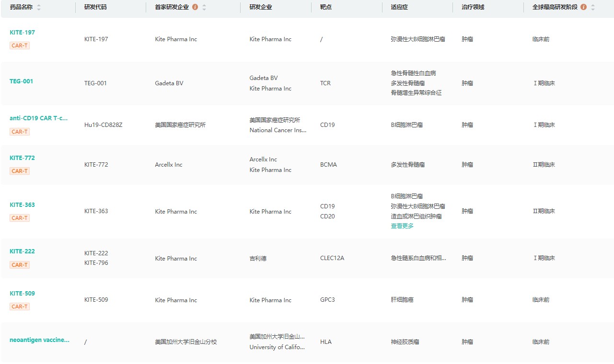Open the KITE-363 drug name link

pyautogui.click(x=23, y=205)
